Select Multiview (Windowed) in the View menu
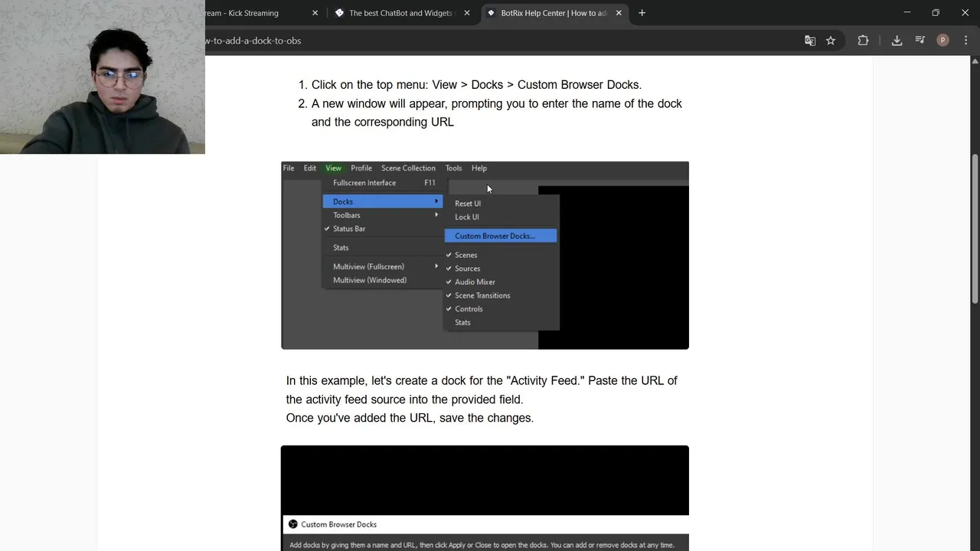This screenshot has height=551, width=980. click(382, 280)
